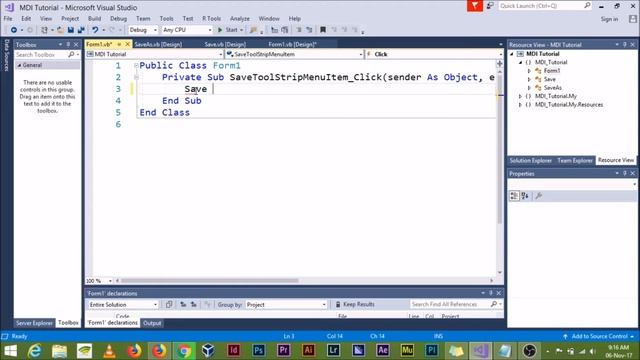This screenshot has width=640, height=360.
Task: Click the Start debugging button
Action: [230, 30]
